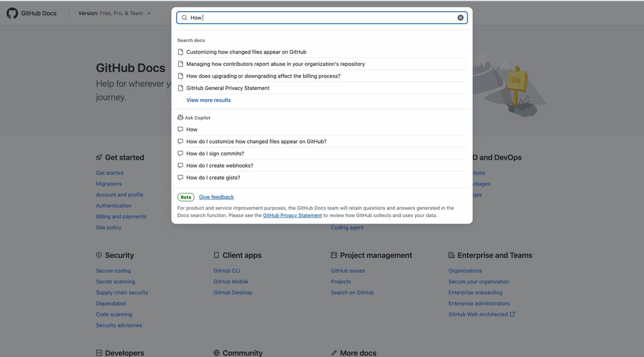
Task: Open the GitHub Desktop link
Action: pyautogui.click(x=233, y=293)
